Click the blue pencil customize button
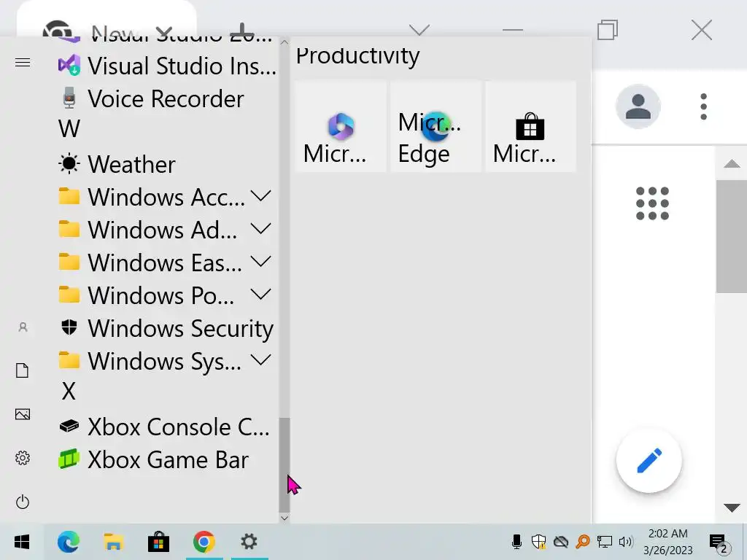The height and width of the screenshot is (560, 747). [x=649, y=460]
